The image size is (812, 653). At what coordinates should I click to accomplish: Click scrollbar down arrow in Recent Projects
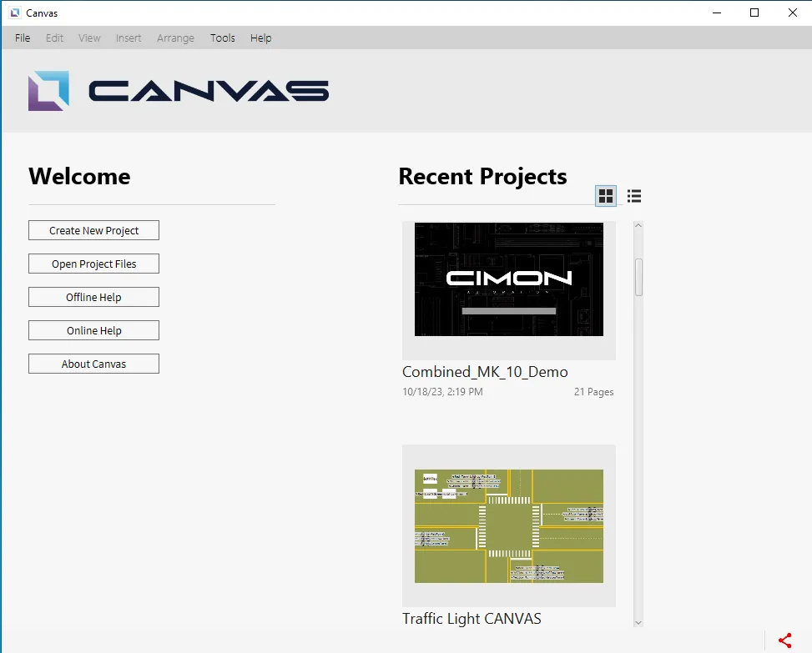(x=638, y=622)
